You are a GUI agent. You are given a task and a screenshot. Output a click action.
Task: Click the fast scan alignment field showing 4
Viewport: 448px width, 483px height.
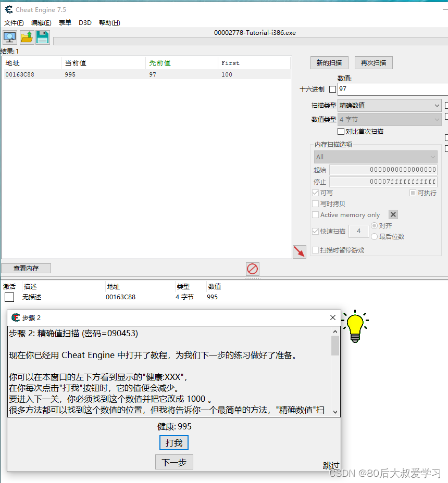coord(358,231)
